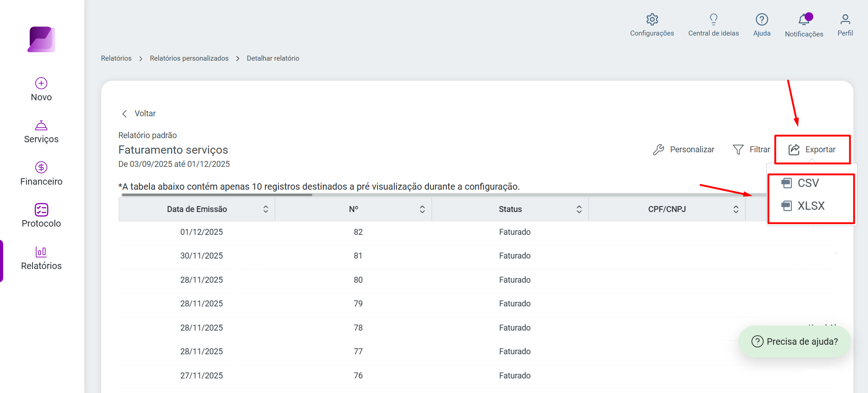Image resolution: width=868 pixels, height=393 pixels.
Task: Click invoice number 77
Action: tap(358, 352)
